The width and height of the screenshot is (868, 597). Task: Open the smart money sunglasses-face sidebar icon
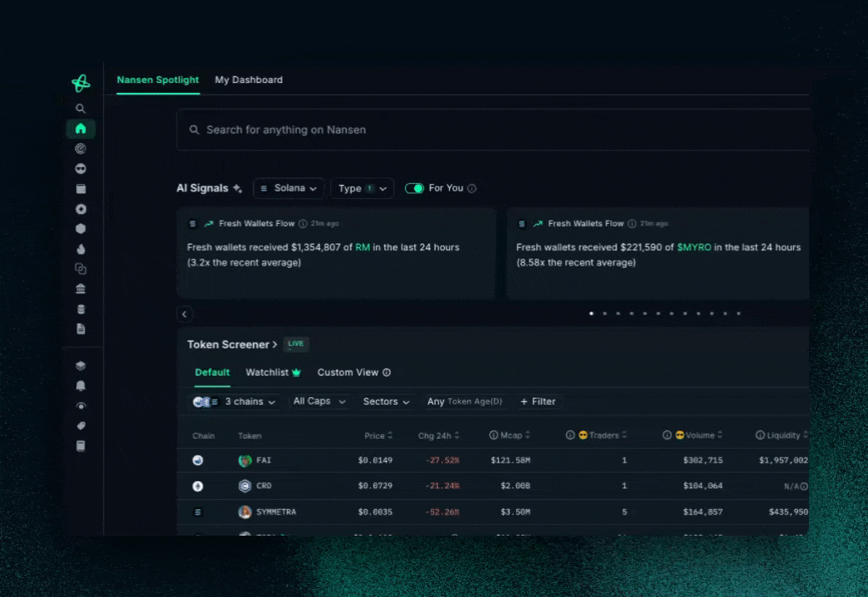[80, 169]
